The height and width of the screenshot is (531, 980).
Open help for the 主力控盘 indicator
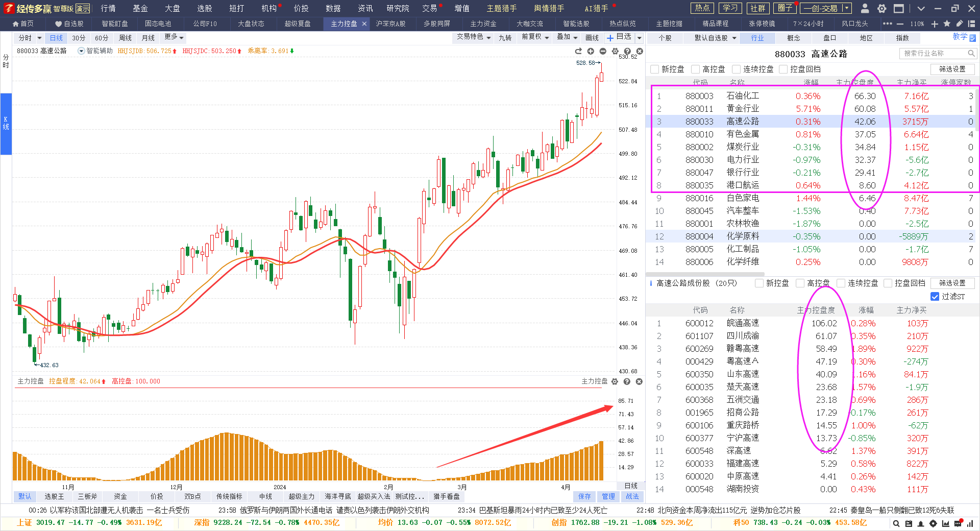point(627,381)
